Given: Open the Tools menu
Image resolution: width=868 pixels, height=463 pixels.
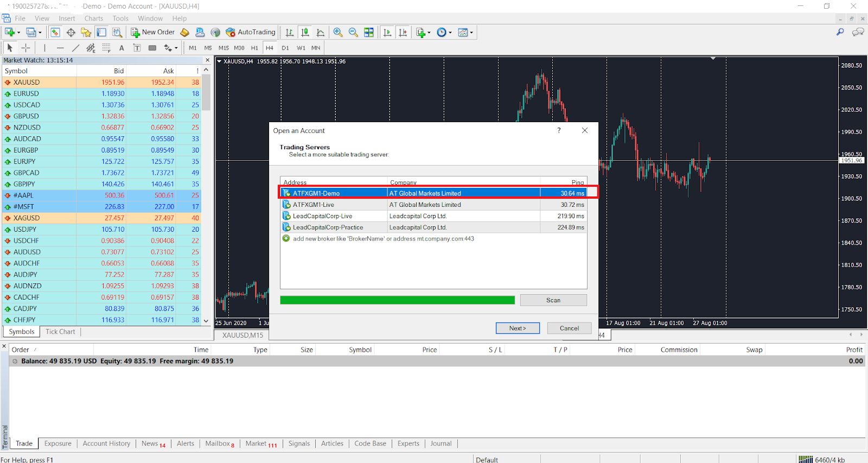Looking at the screenshot, I should [x=120, y=18].
